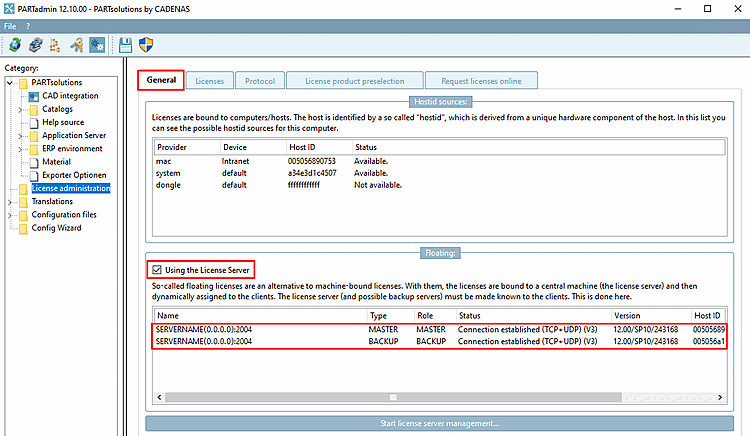Open the ? help menu
750x436 pixels.
28,26
